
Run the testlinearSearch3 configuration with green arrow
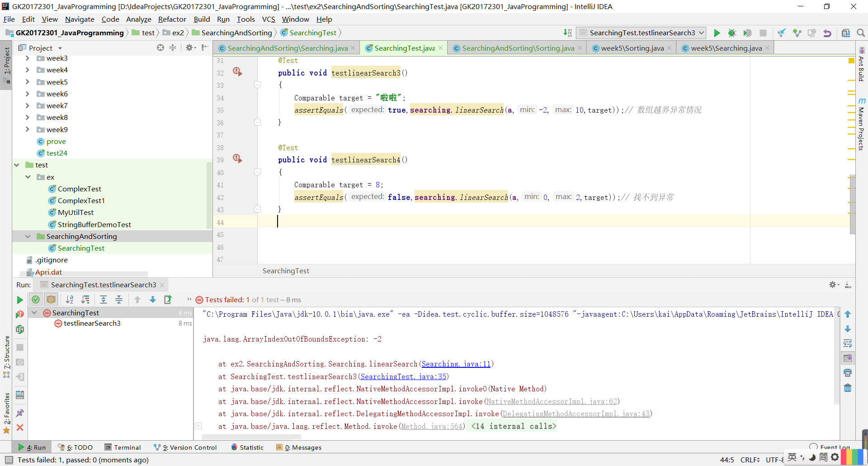pos(717,33)
